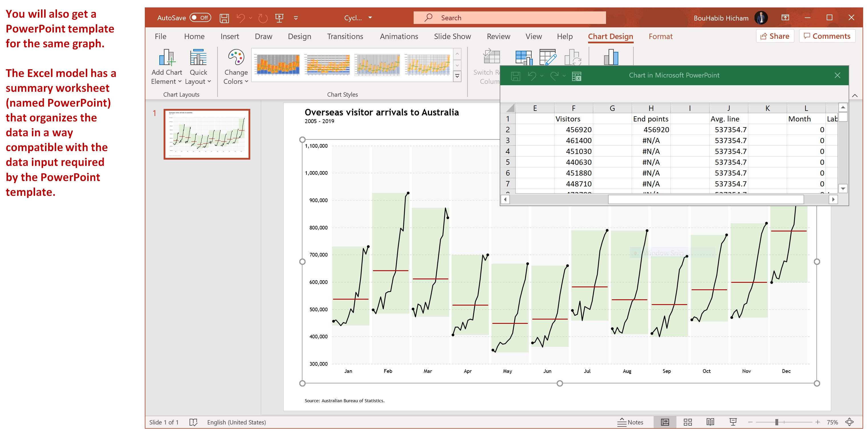Open the Design tab
Image resolution: width=868 pixels, height=435 pixels.
coord(299,36)
